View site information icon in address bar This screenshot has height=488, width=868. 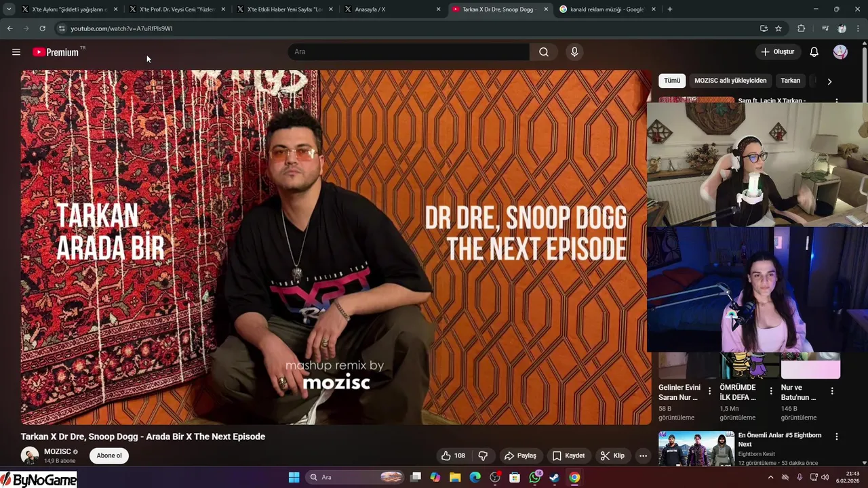pos(62,28)
